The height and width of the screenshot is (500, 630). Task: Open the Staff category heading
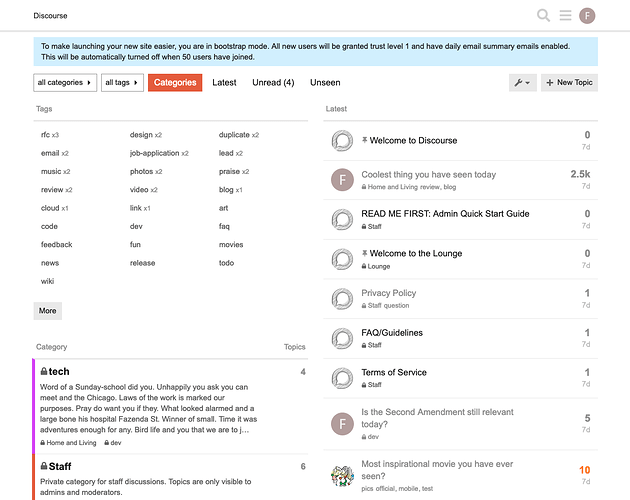pyautogui.click(x=56, y=466)
